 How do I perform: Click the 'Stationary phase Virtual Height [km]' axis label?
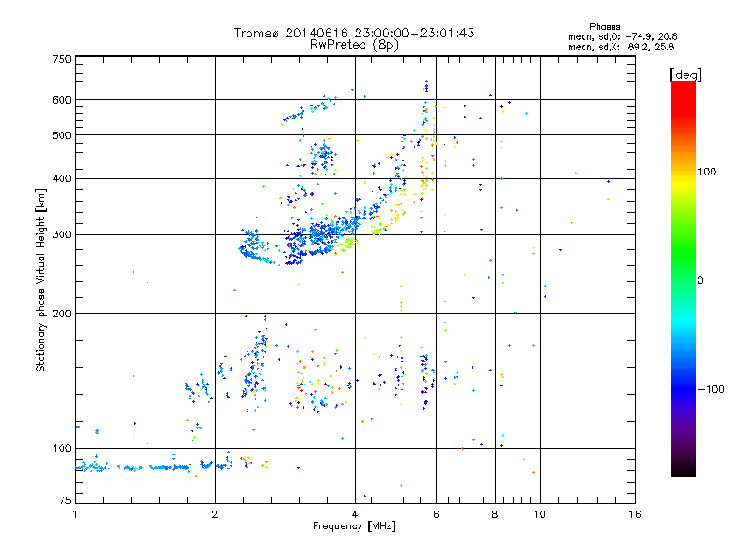coord(41,281)
